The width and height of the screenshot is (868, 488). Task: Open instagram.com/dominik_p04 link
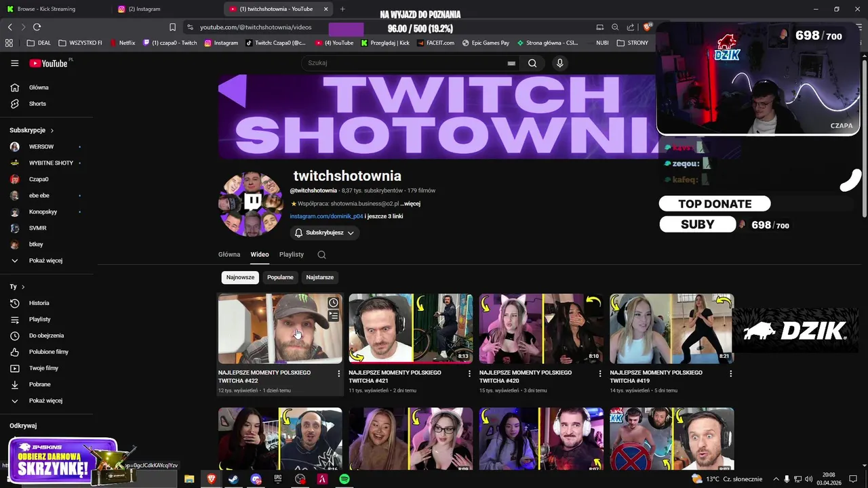click(326, 216)
